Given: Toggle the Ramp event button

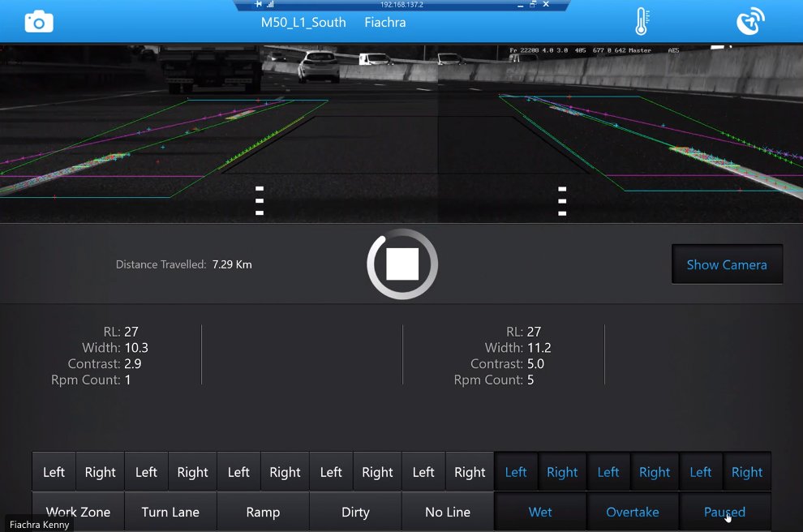Looking at the screenshot, I should click(x=263, y=512).
